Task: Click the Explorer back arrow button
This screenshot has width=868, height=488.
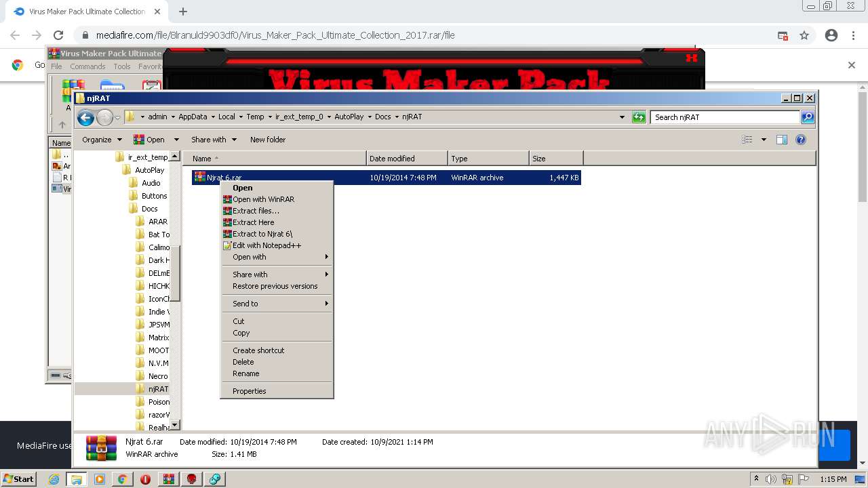Action: pos(85,118)
